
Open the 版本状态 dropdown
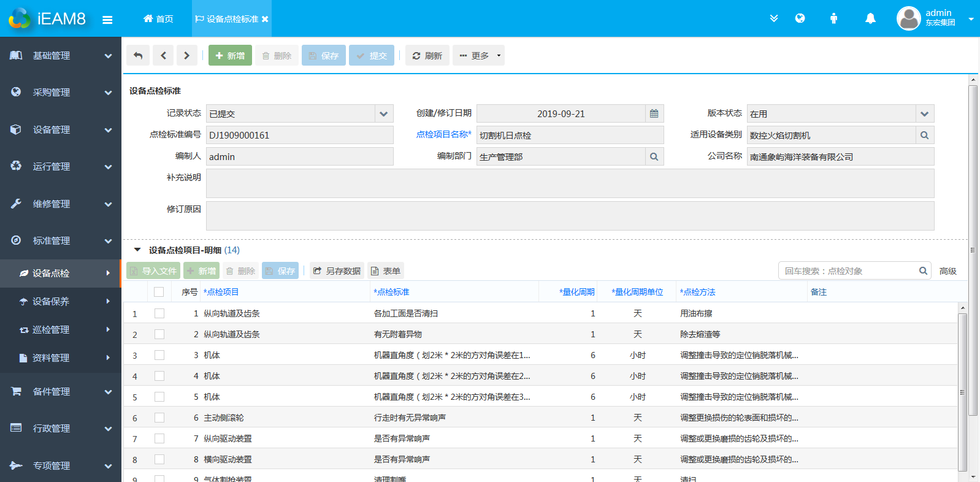click(x=924, y=114)
